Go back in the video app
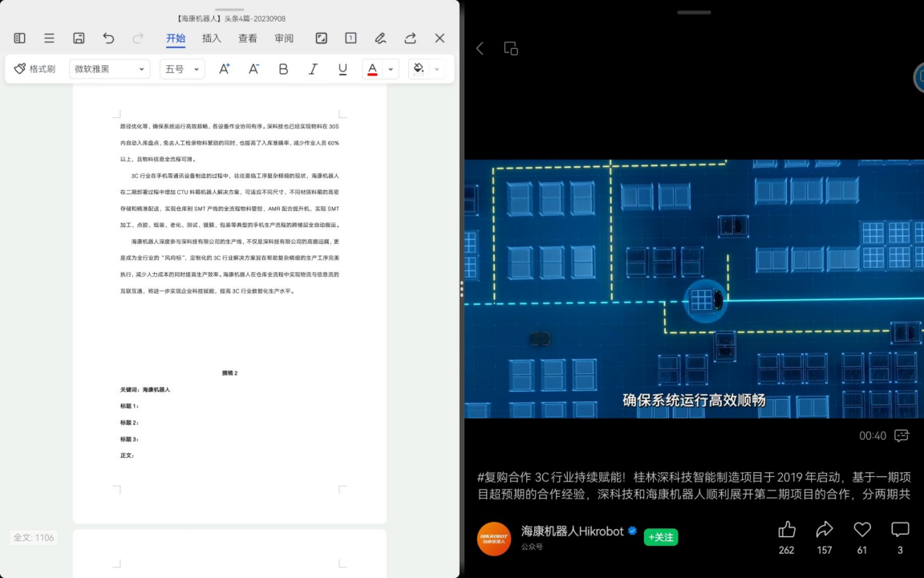 [480, 48]
